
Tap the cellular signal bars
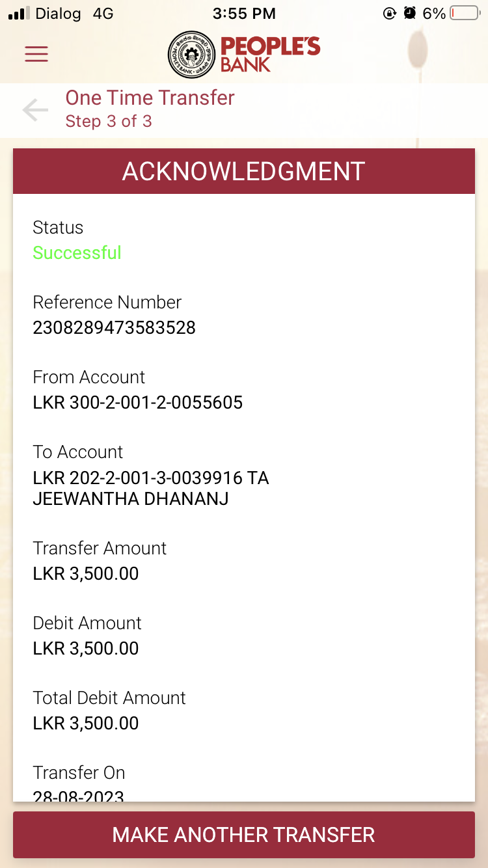pos(20,13)
